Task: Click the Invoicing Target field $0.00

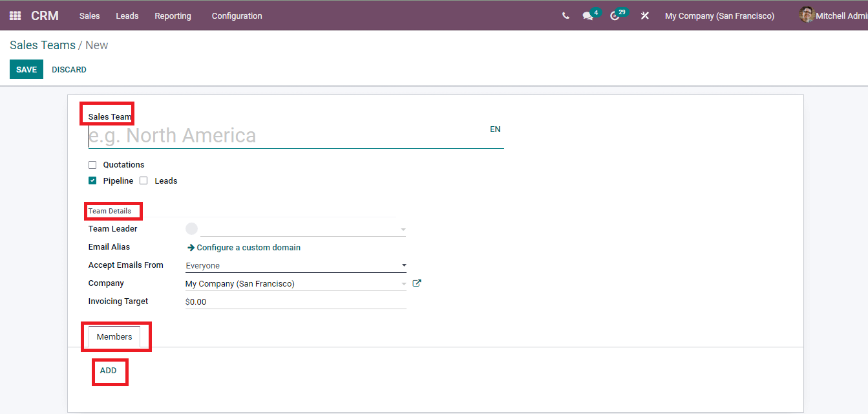Action: pos(296,302)
